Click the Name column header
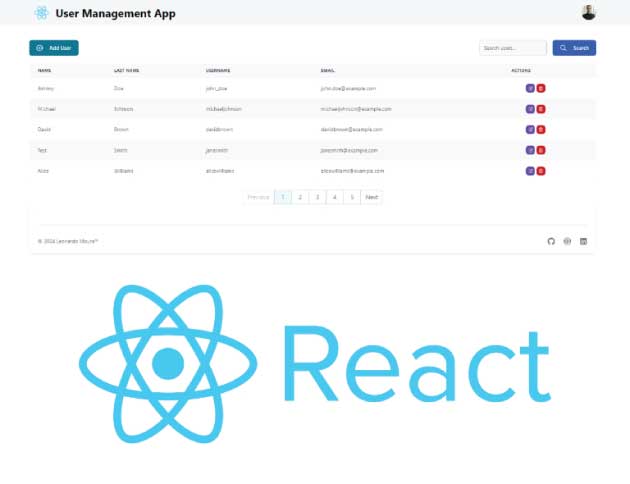Viewport: 630px width, 484px height. click(x=44, y=70)
